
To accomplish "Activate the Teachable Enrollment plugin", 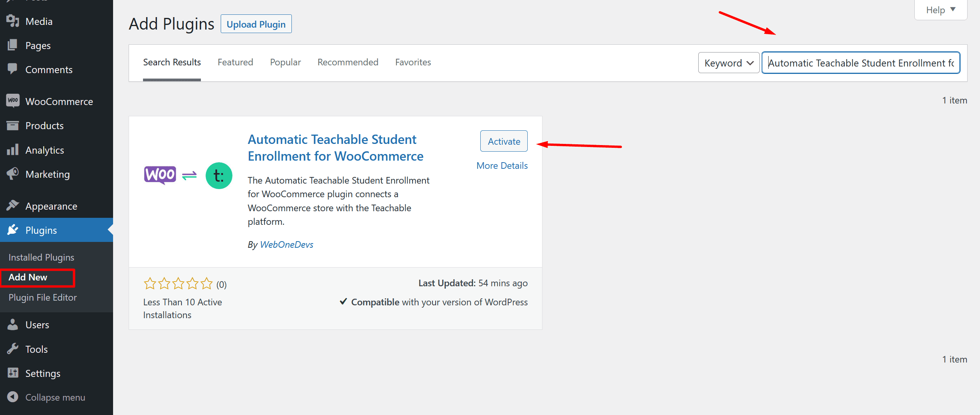I will [504, 141].
